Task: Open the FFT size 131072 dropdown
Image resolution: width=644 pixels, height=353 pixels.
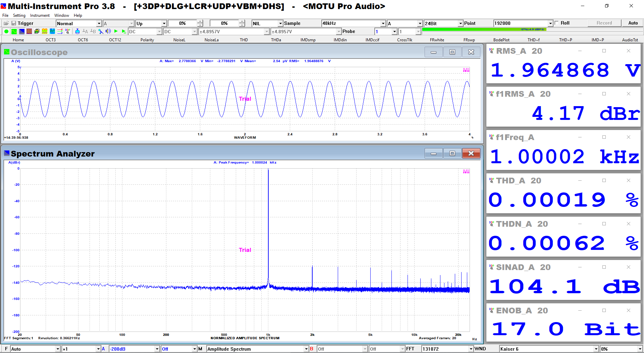Action: pos(447,349)
